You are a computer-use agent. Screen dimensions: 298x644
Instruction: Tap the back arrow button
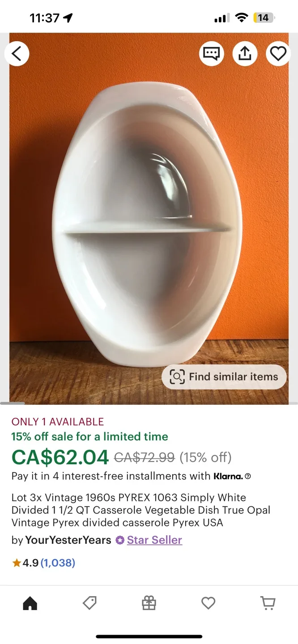[x=17, y=54]
